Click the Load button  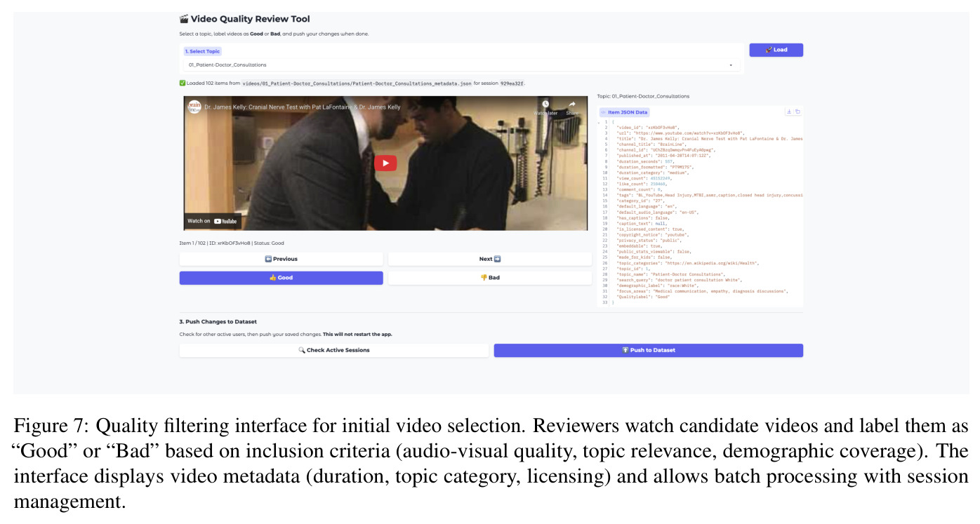776,50
